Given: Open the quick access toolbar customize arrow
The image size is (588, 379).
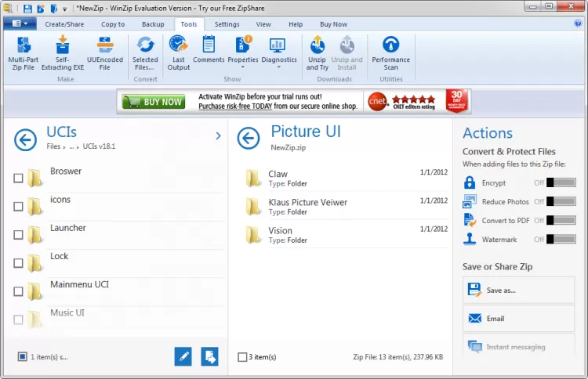Looking at the screenshot, I should 64,9.
